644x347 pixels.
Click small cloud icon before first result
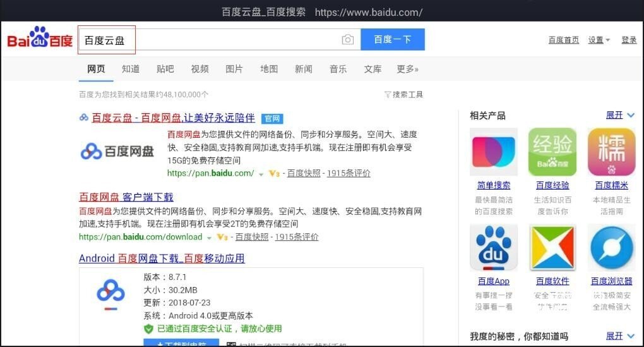(x=84, y=118)
